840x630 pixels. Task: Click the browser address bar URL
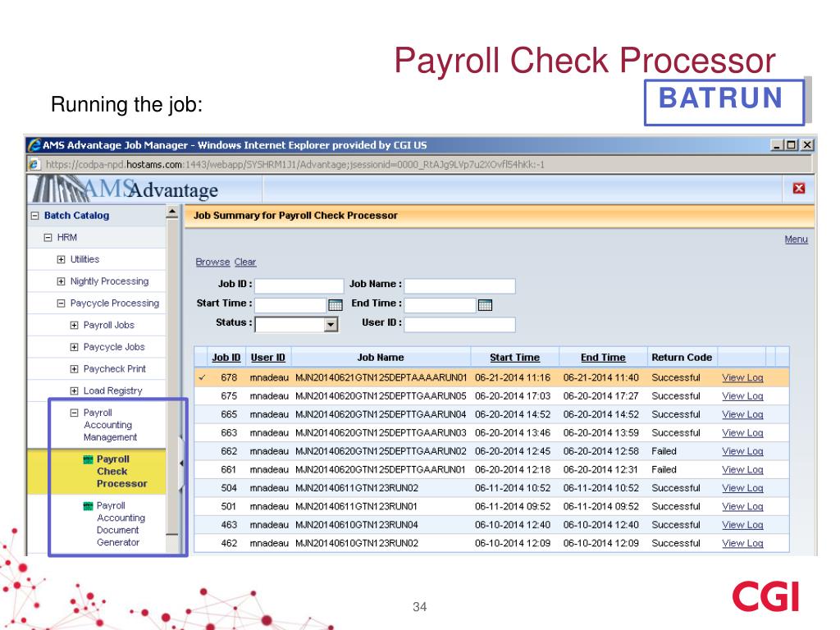tap(294, 164)
